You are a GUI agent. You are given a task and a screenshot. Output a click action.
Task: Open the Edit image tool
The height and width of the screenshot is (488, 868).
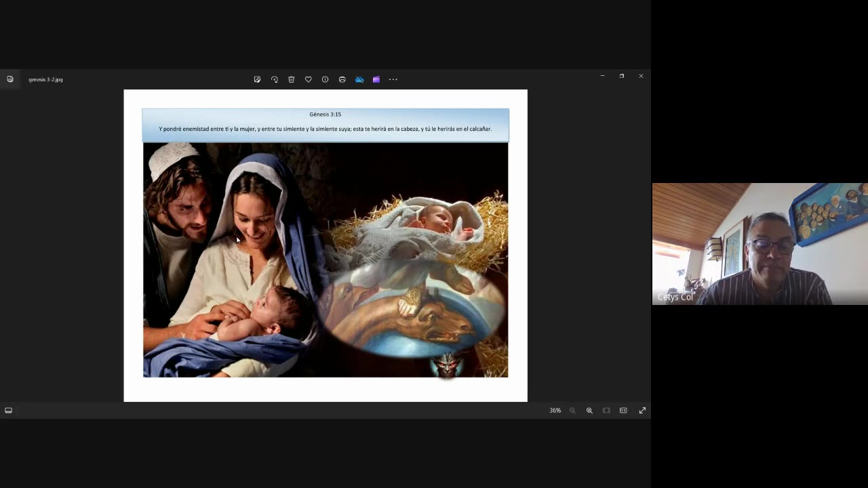[257, 79]
